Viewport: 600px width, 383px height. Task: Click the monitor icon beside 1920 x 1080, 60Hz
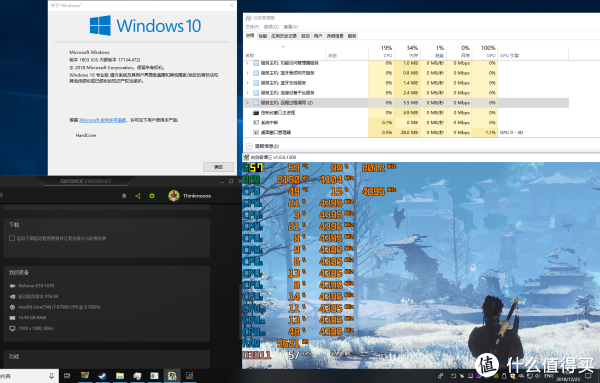(12, 328)
